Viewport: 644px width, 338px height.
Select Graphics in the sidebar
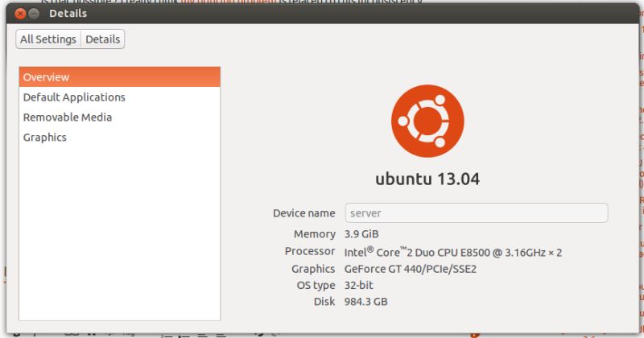119,138
